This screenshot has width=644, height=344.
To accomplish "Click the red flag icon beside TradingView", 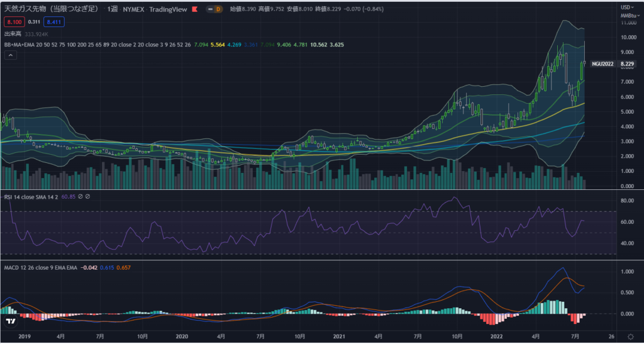I will [196, 9].
